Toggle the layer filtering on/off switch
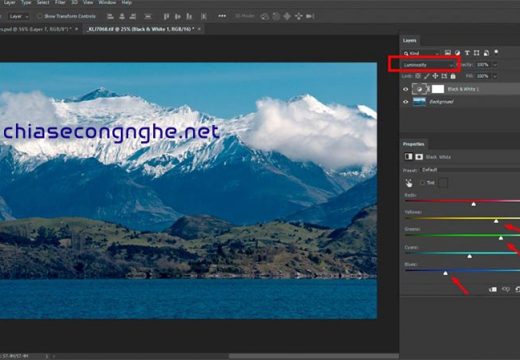 496,52
